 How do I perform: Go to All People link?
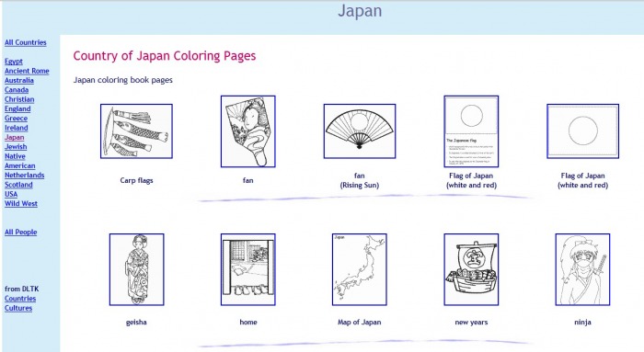click(x=20, y=232)
